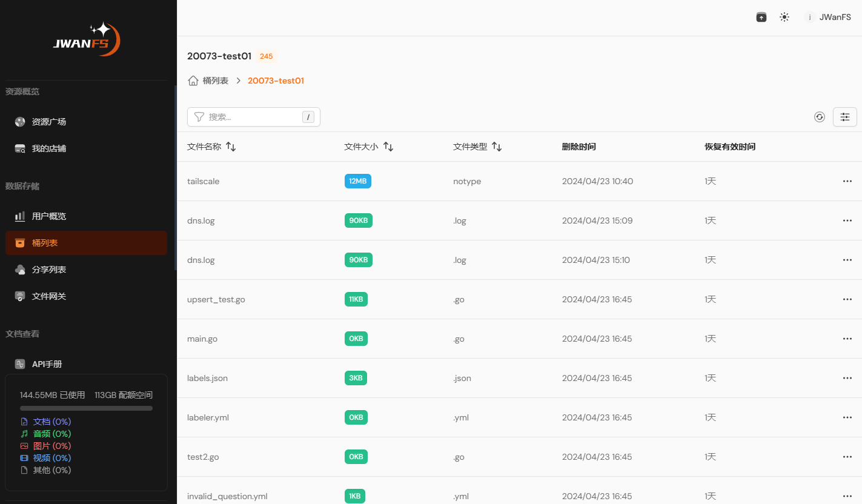Click the 144.55MB 已使用 usage text
The width and height of the screenshot is (862, 504).
tap(53, 395)
